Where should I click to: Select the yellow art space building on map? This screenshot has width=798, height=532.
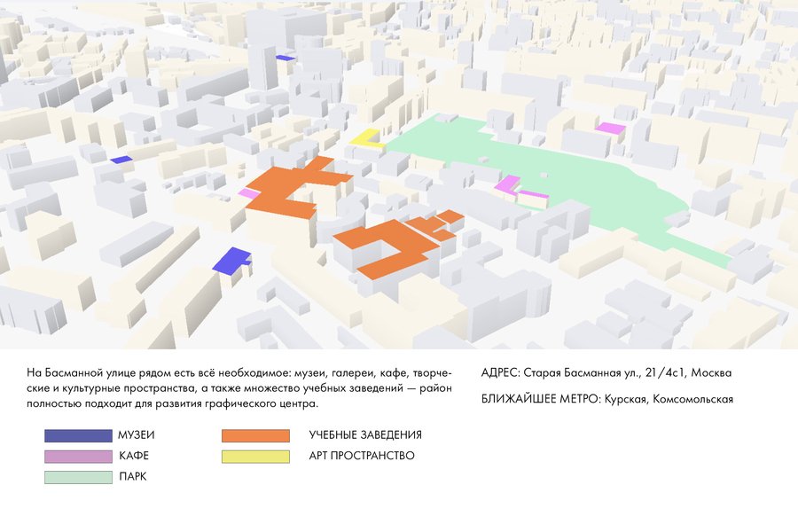[366, 139]
